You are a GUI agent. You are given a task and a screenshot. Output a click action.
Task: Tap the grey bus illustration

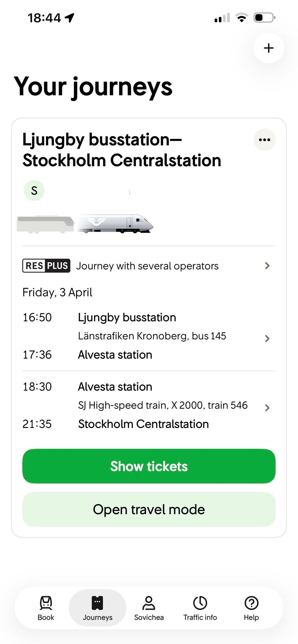[x=45, y=224]
